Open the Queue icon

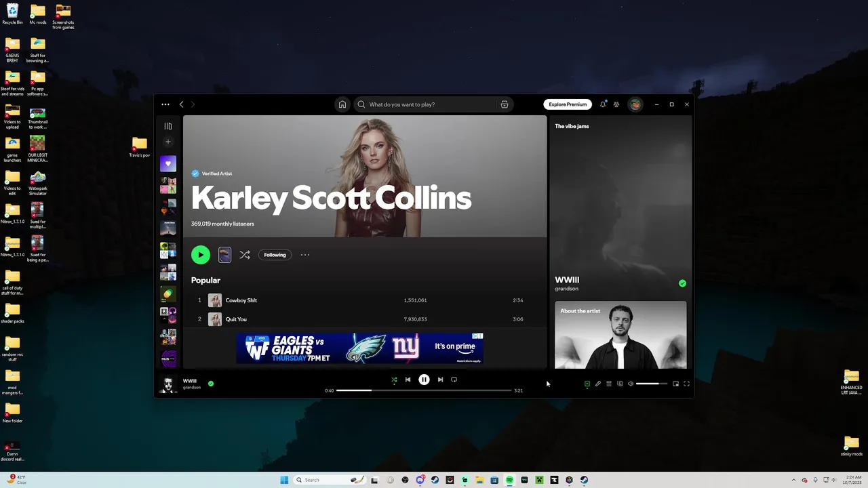[609, 384]
